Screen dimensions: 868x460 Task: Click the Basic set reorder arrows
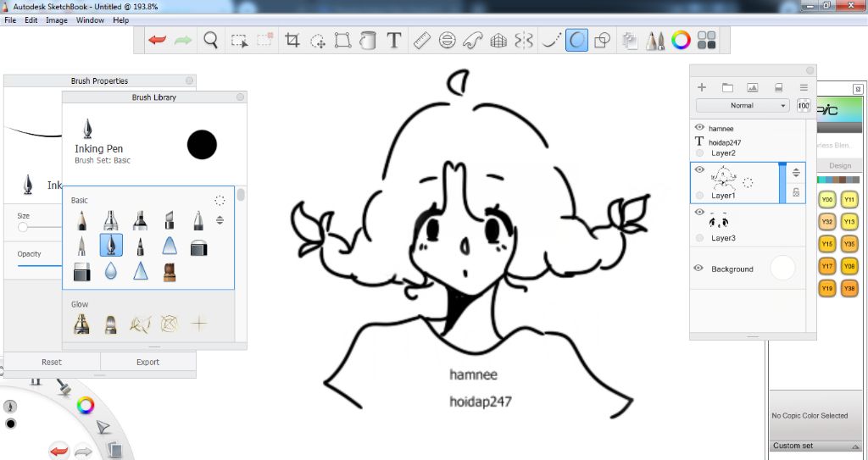point(220,220)
